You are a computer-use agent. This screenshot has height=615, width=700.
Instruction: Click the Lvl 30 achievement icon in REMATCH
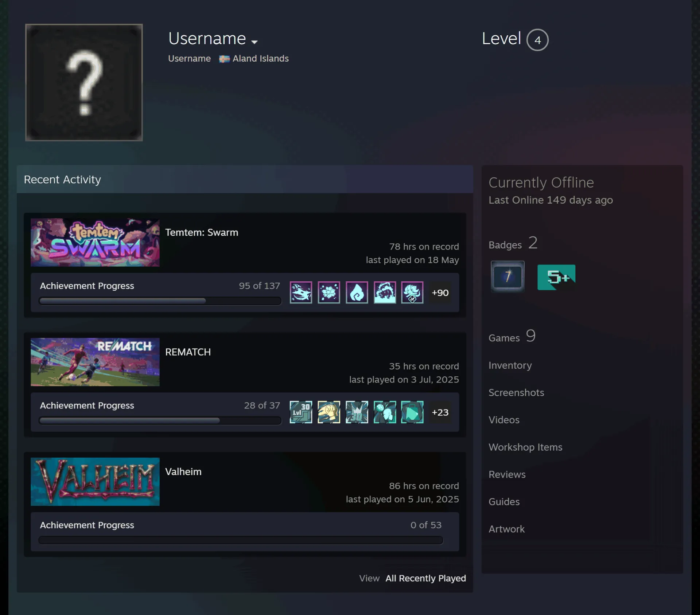pyautogui.click(x=301, y=412)
